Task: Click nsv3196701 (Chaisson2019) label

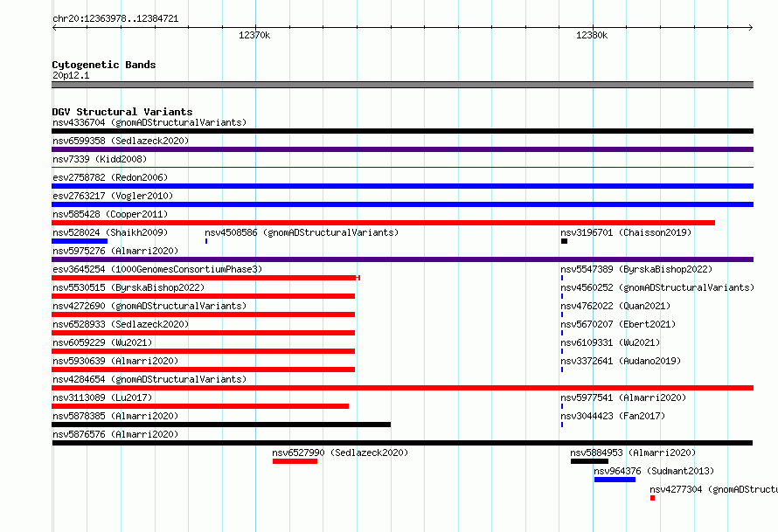Action: tap(626, 232)
